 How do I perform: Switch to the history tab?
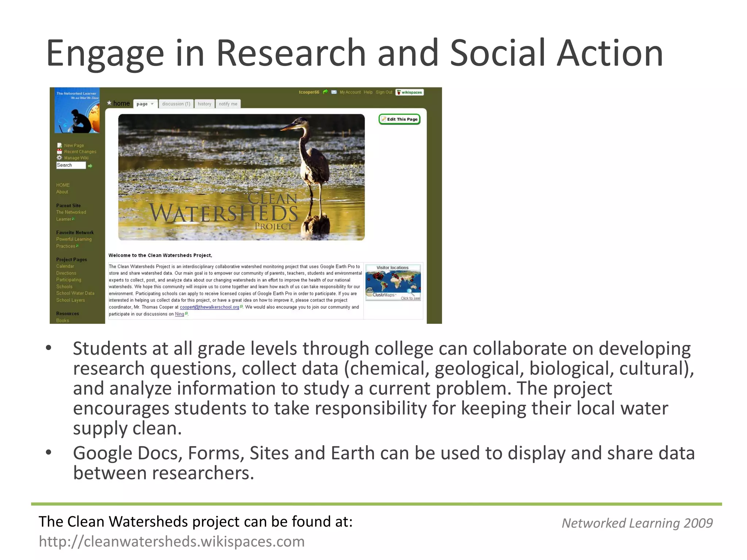click(x=204, y=104)
